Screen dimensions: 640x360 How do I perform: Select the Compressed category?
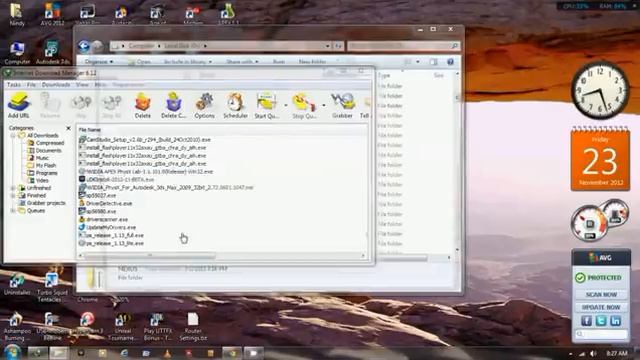point(50,143)
